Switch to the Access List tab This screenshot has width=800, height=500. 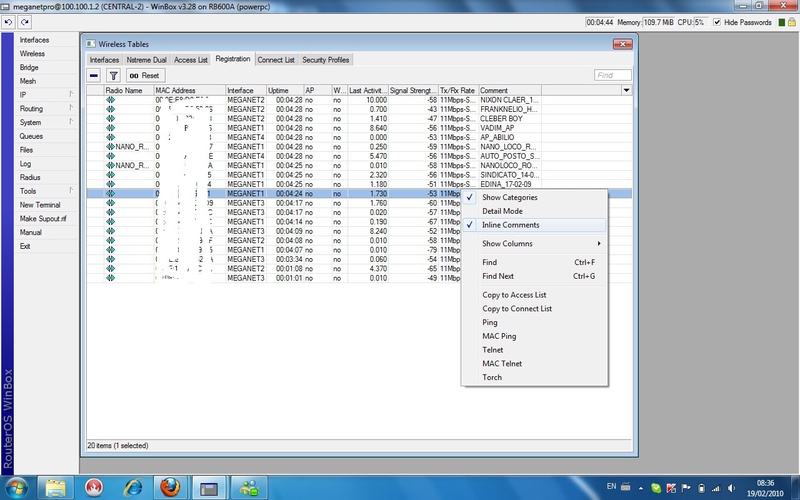click(191, 60)
